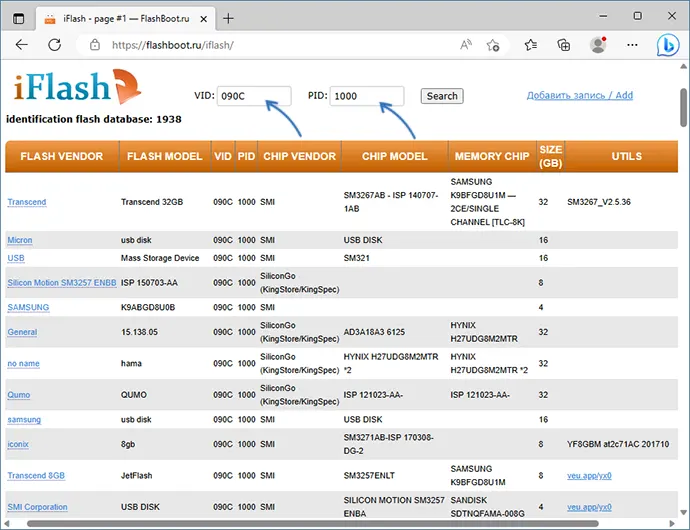This screenshot has width=690, height=530.
Task: Open the Qumo vendor link
Action: (19, 395)
